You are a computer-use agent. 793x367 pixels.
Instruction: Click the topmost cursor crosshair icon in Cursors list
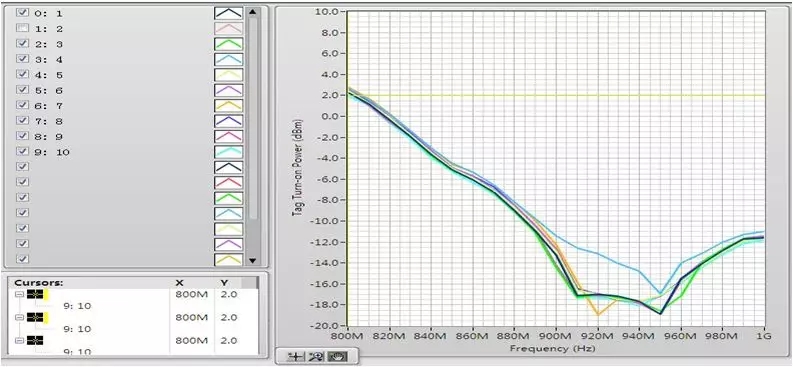[35, 294]
